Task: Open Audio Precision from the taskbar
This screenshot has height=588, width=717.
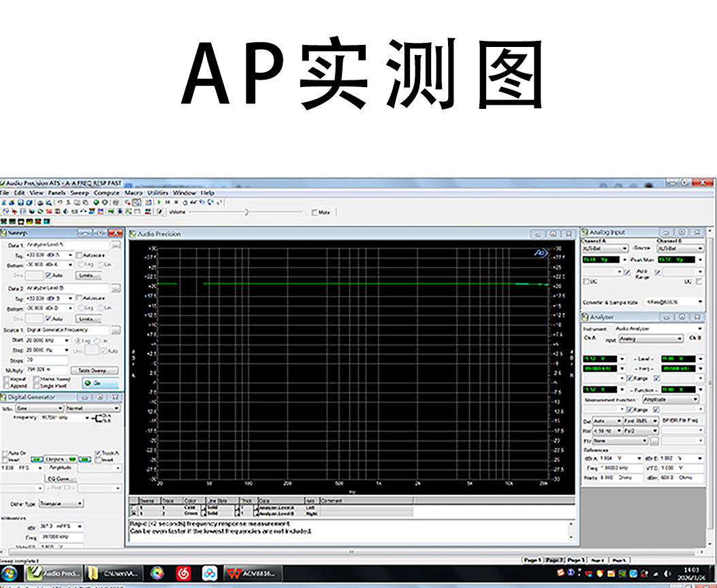Action: click(54, 573)
